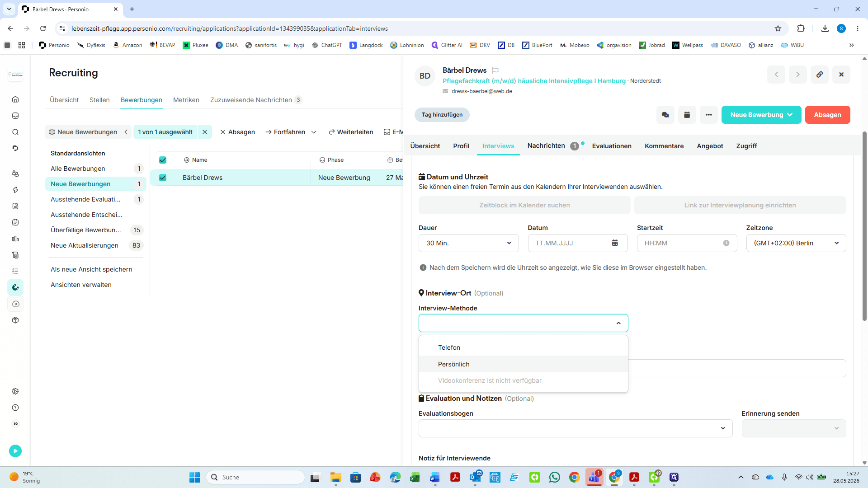
Task: Expand the Neue Bewerbung phase dropdown button
Action: click(761, 115)
